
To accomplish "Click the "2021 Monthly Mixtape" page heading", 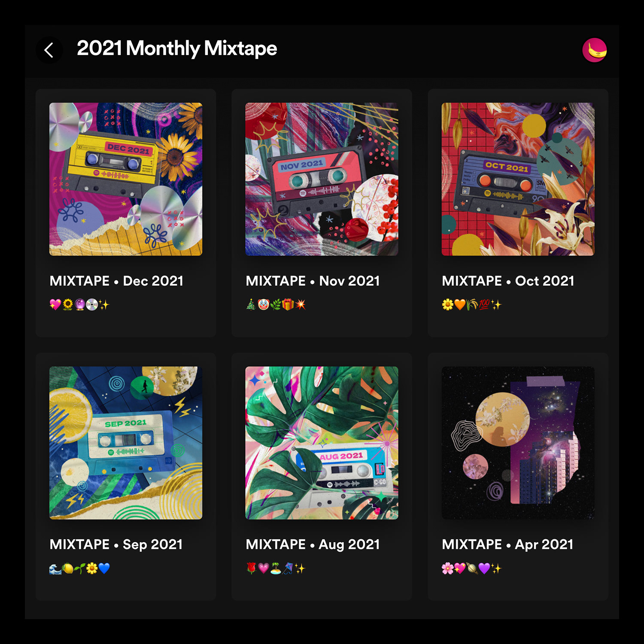I will [177, 48].
